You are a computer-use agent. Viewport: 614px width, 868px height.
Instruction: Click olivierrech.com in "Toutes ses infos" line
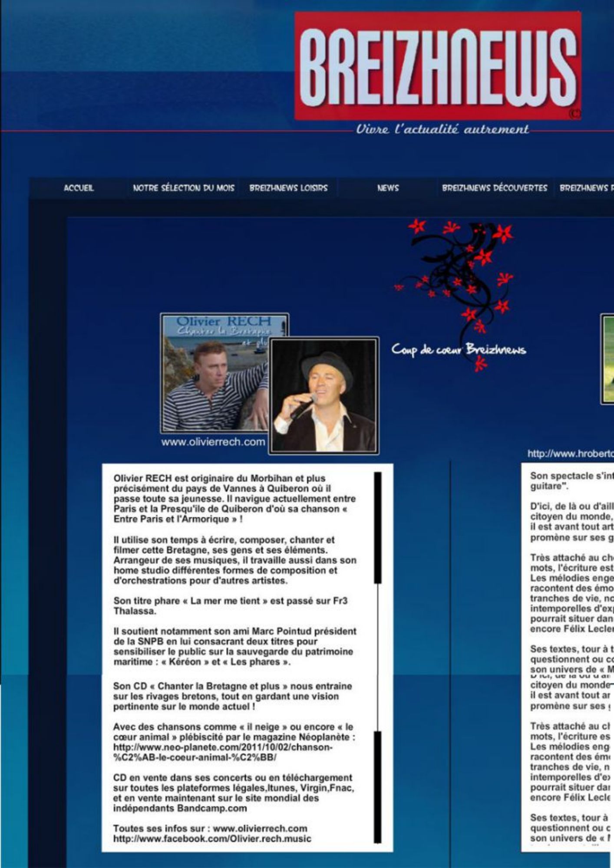[260, 828]
